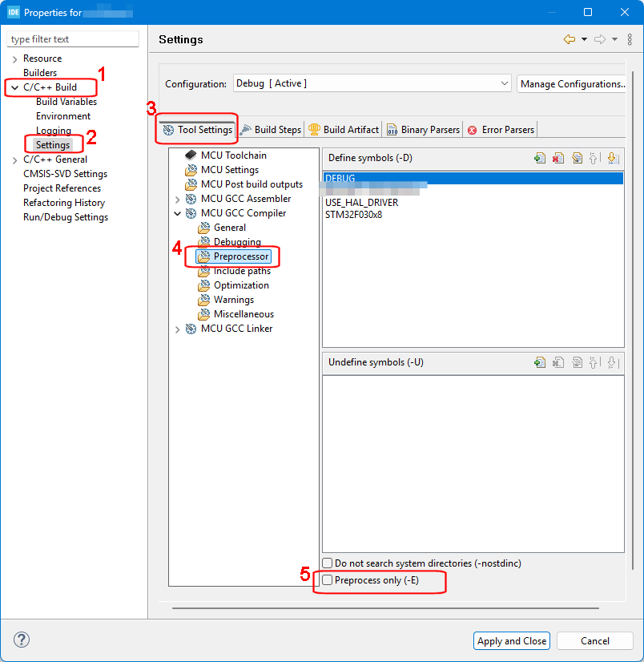Screen dimensions: 644x662
Task: Add a new define symbol entry
Action: tap(539, 159)
